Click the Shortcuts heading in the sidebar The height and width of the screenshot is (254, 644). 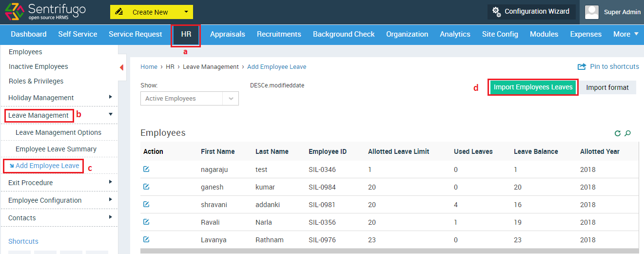23,241
